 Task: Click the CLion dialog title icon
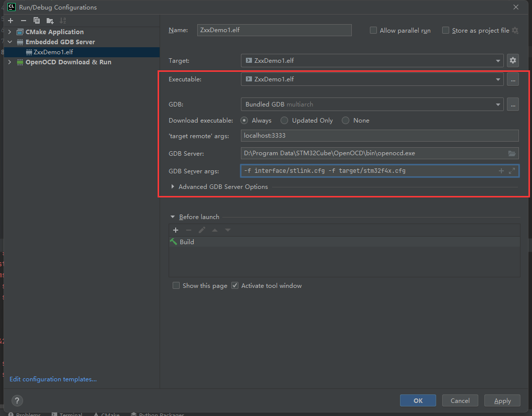(11, 7)
